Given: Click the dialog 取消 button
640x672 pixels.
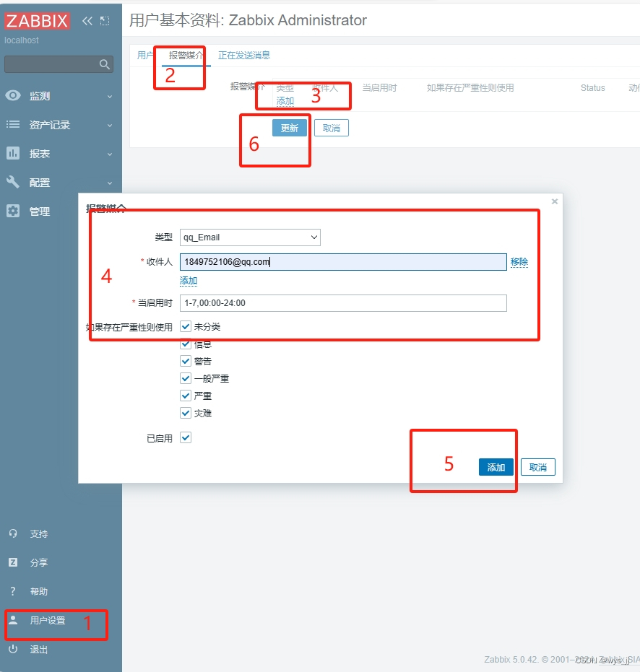Looking at the screenshot, I should (538, 467).
